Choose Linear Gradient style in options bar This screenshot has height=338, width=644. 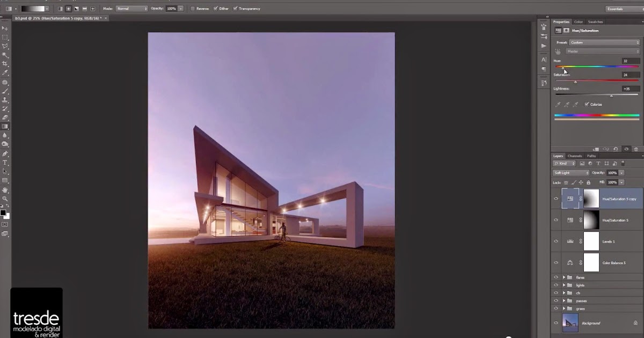pyautogui.click(x=60, y=9)
